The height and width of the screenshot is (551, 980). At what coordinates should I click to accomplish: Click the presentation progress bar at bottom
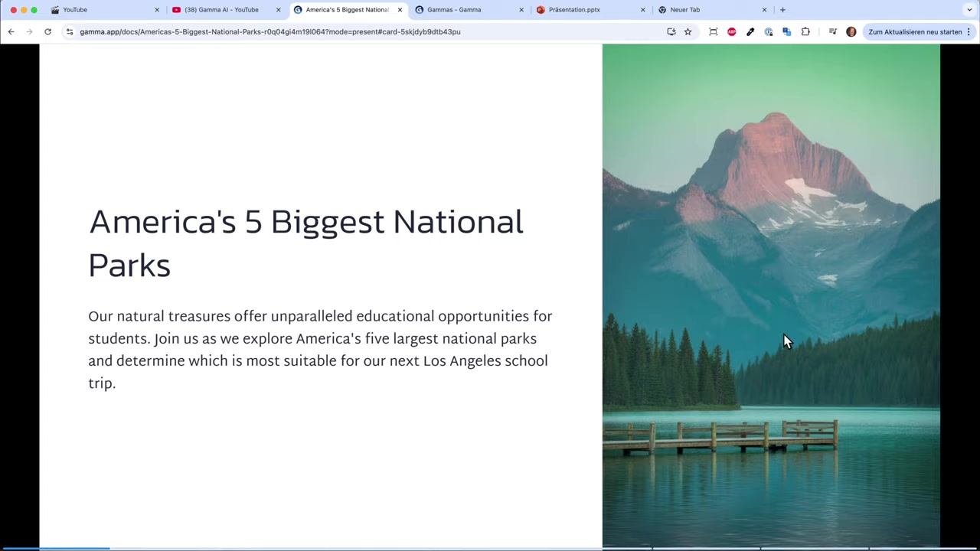point(490,549)
